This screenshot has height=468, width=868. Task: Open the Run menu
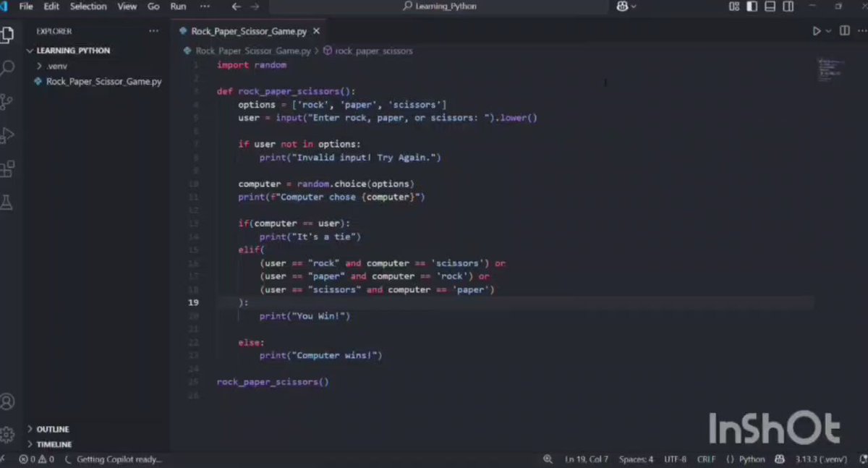point(178,7)
